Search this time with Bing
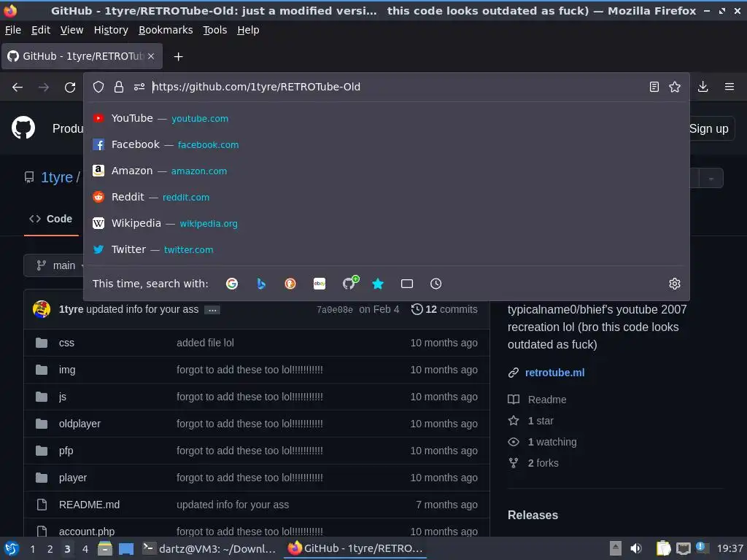Screen dimensions: 747x560 click(261, 284)
